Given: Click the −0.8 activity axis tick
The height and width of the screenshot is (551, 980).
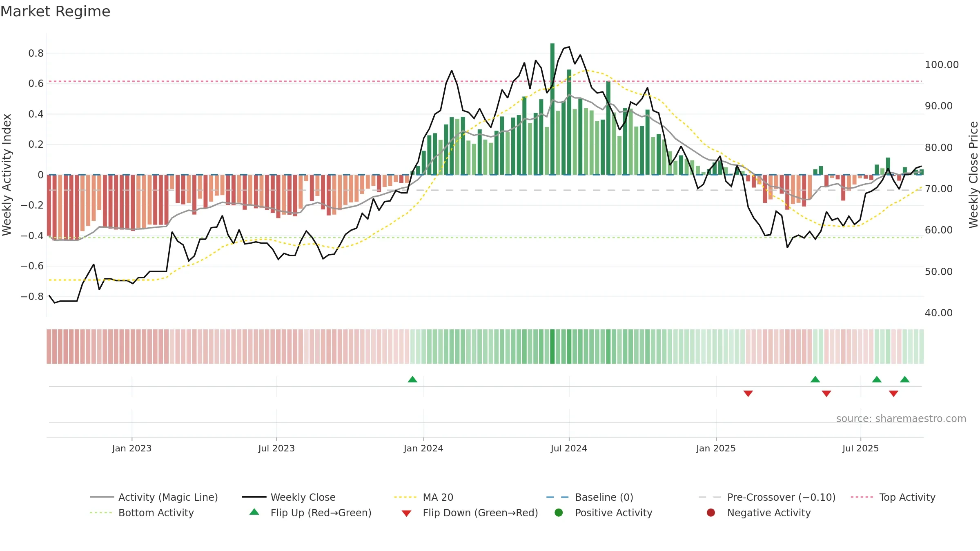Looking at the screenshot, I should 32,297.
